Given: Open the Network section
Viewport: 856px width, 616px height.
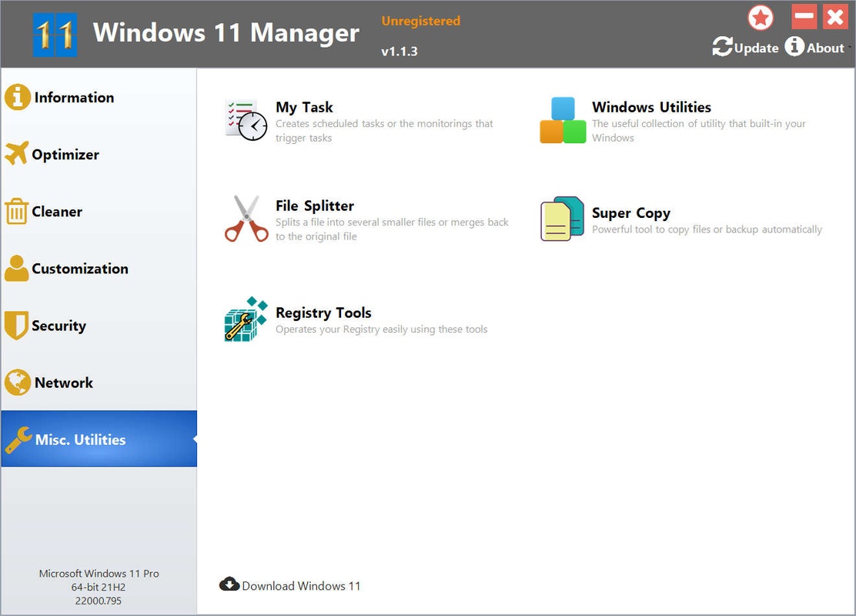Looking at the screenshot, I should [x=99, y=382].
